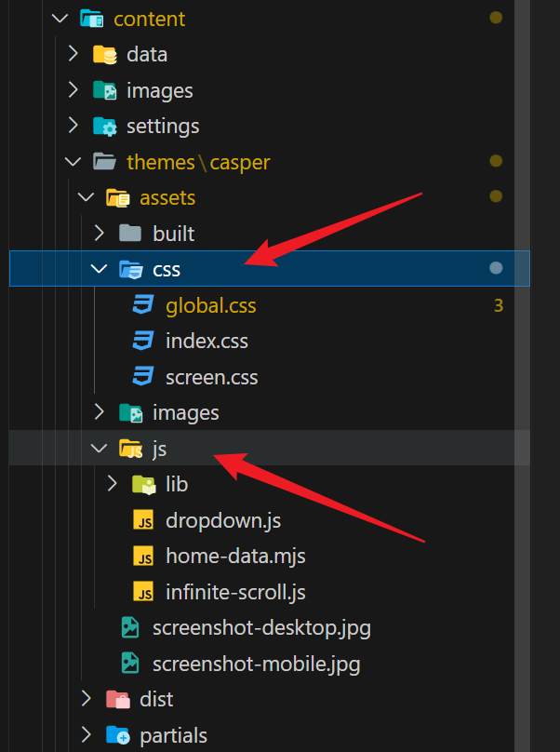Viewport: 560px width, 752px height.
Task: Click the JS icon beside home-data.mjs
Action: pyautogui.click(x=143, y=557)
